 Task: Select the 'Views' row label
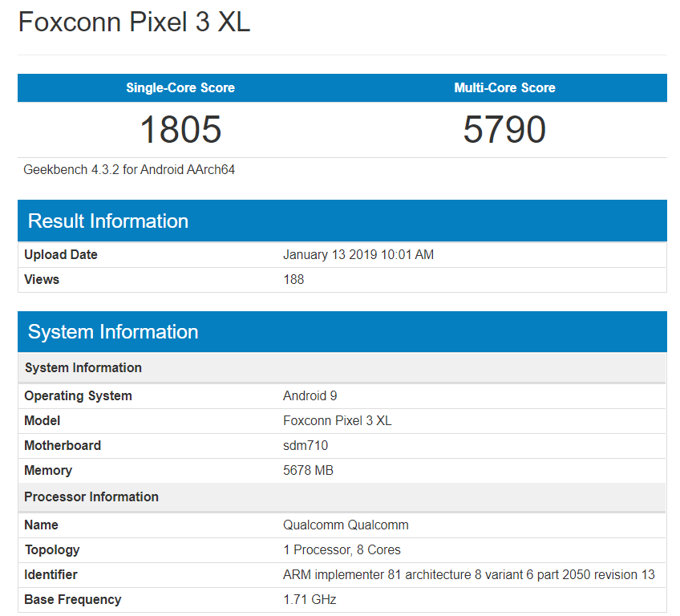click(42, 279)
